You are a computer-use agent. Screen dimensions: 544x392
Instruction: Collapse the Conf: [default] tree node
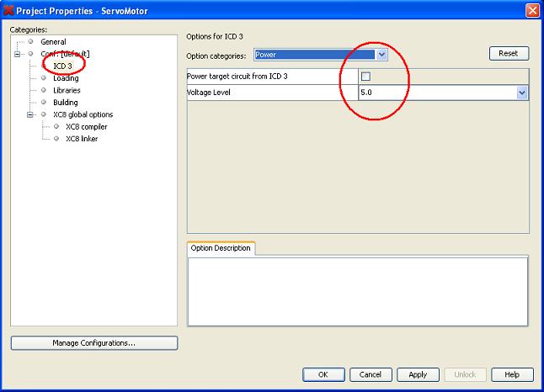click(x=16, y=54)
